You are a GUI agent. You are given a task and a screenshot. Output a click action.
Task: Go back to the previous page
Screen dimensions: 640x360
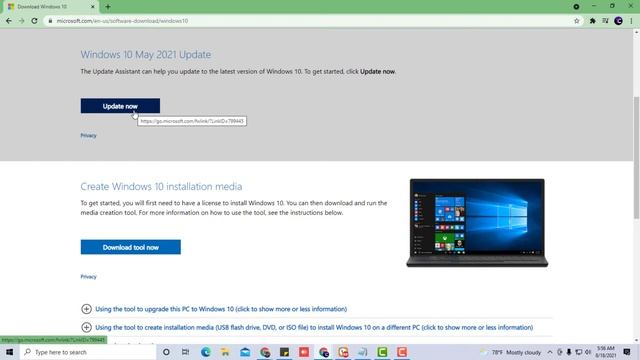(x=9, y=21)
